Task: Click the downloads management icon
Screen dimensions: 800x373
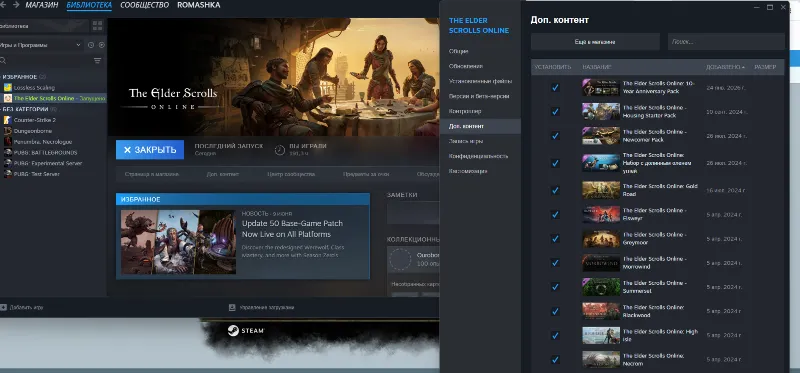Action: (232, 307)
